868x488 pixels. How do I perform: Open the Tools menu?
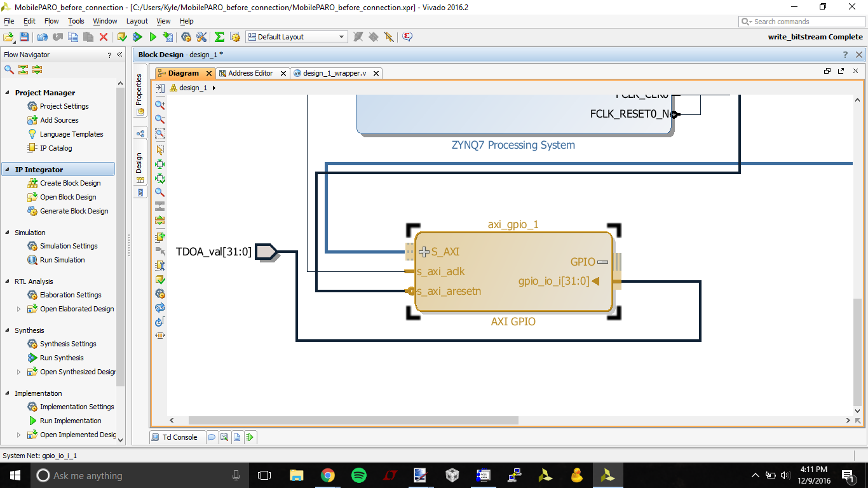point(76,21)
